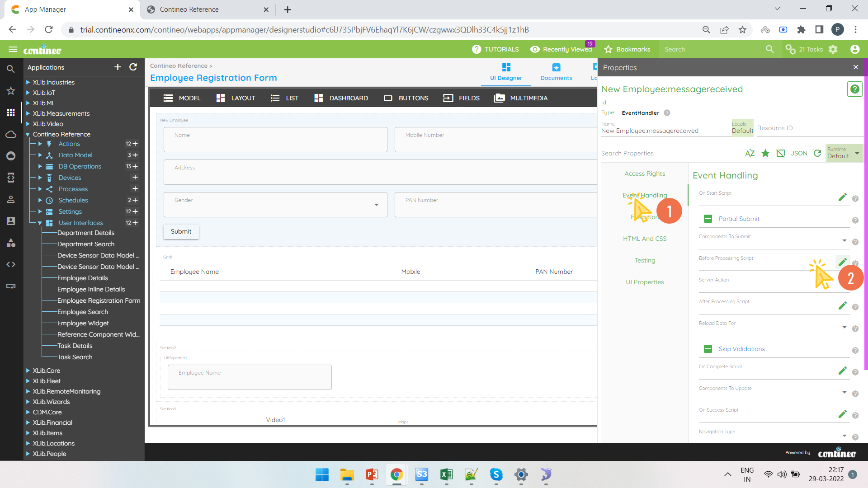Expand the Actions node
This screenshot has height=488, width=868.
[x=40, y=144]
